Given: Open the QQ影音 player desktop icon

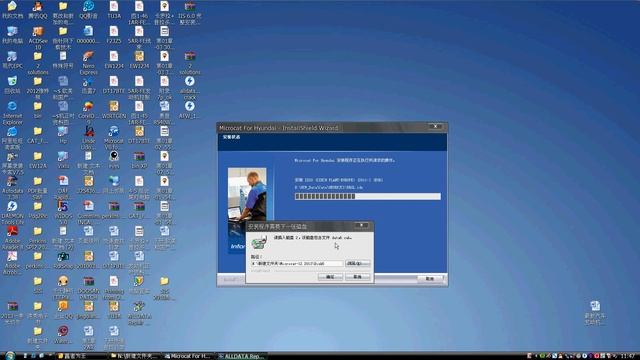Looking at the screenshot, I should (x=88, y=10).
